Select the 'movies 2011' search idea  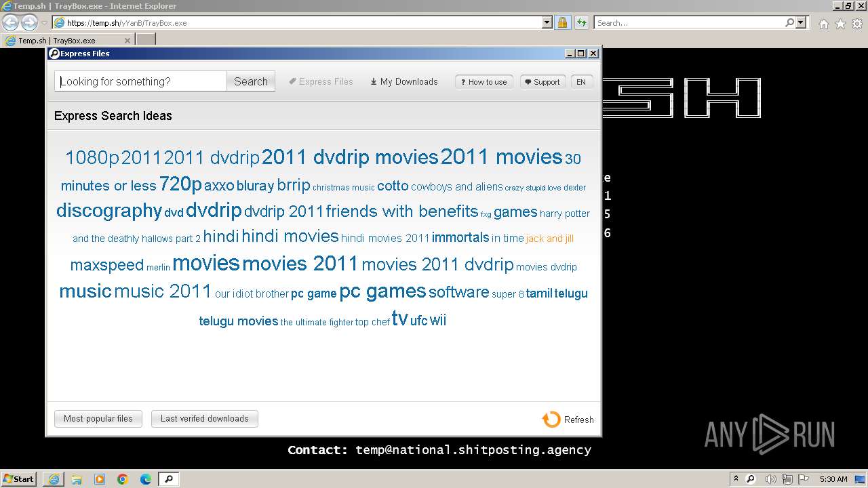(300, 263)
